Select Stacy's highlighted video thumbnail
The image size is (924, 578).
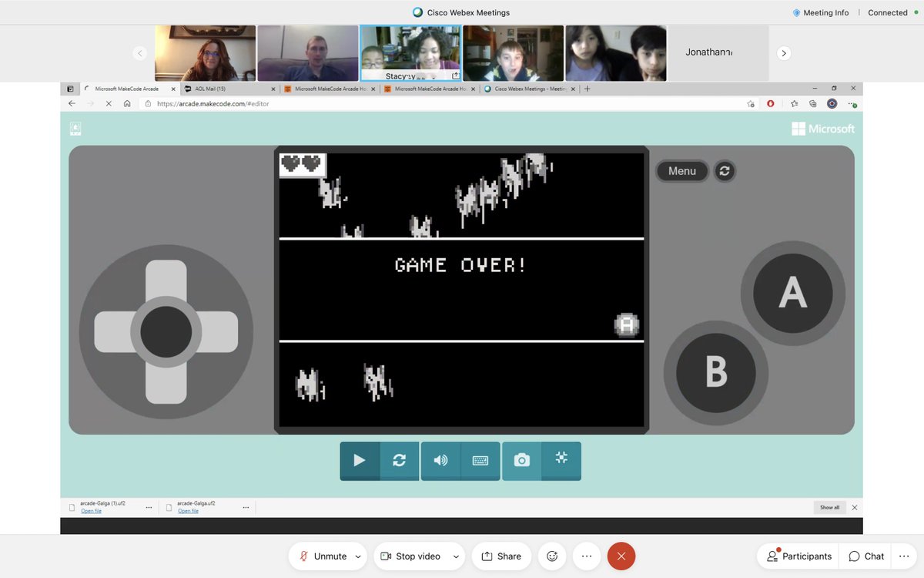[x=410, y=53]
